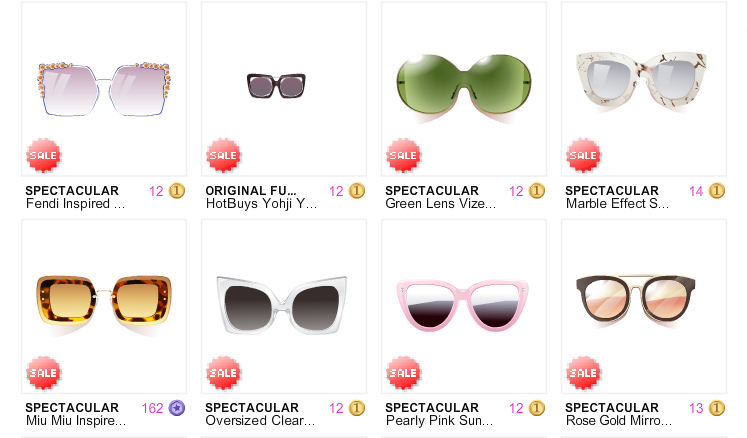Click the SALE badge on Marble Effect sunglasses

click(584, 155)
